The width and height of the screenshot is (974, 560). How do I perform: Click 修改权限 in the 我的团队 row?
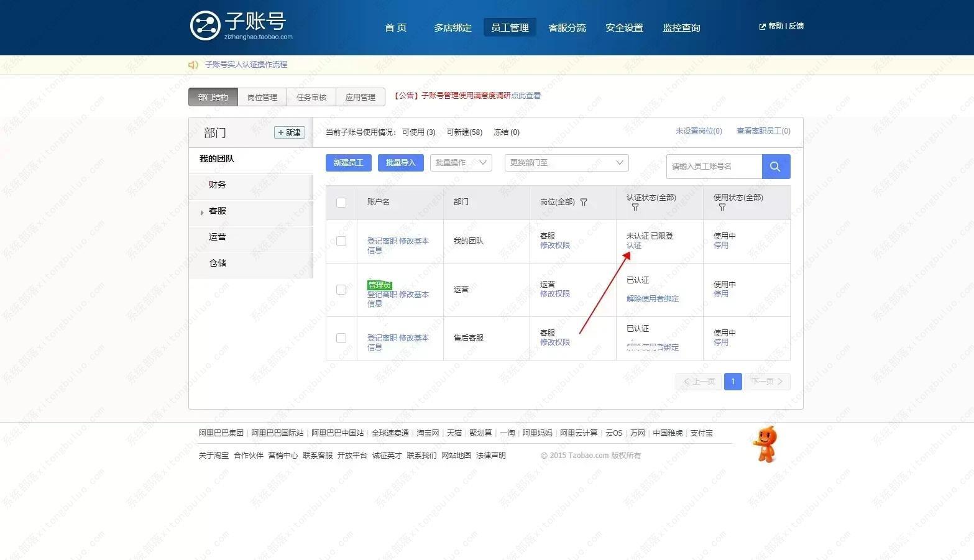click(x=555, y=246)
